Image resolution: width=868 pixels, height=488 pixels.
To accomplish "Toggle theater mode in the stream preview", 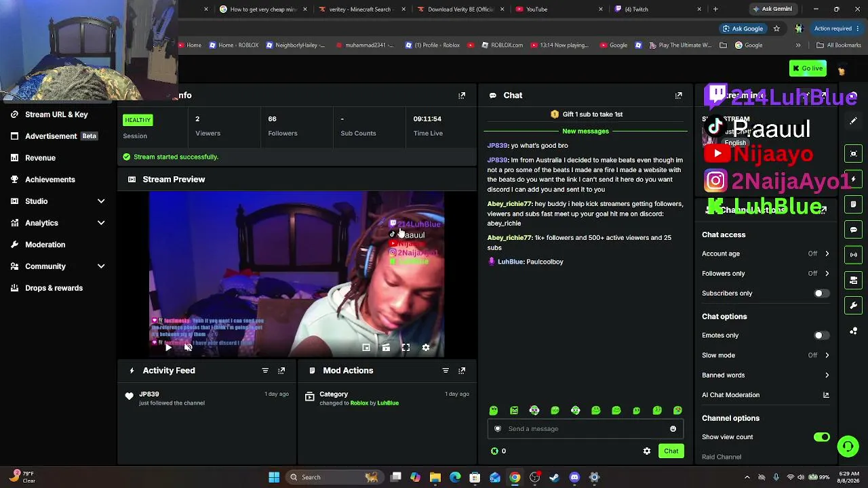I will (x=386, y=348).
